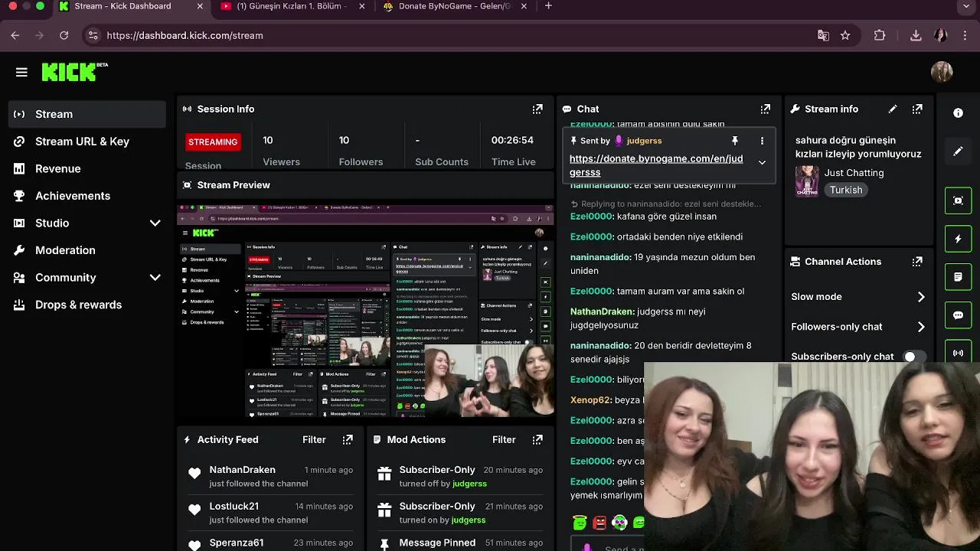Open Slow mode settings arrow
This screenshot has height=551, width=980.
point(921,297)
